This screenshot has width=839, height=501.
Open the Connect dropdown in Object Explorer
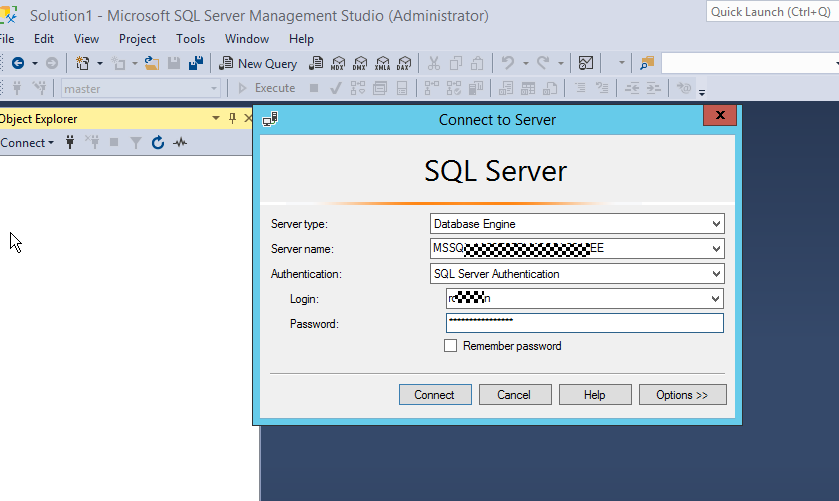pos(27,143)
